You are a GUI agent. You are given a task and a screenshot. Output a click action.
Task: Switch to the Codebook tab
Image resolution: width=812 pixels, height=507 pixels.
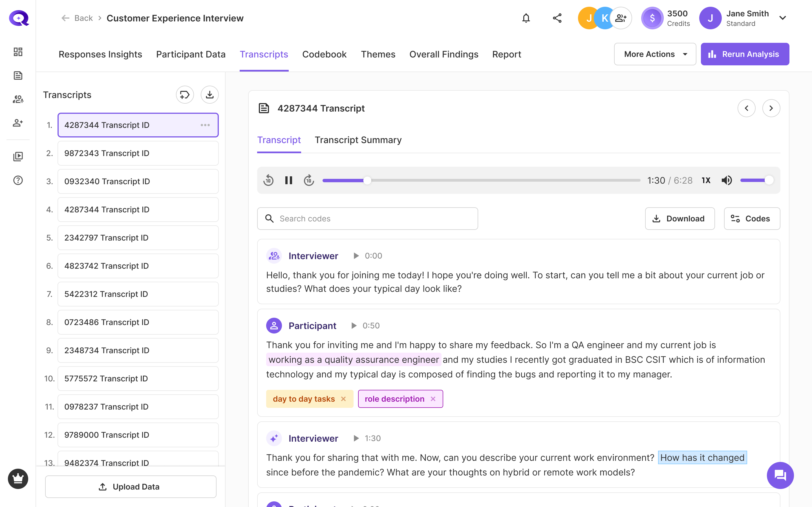(x=324, y=54)
